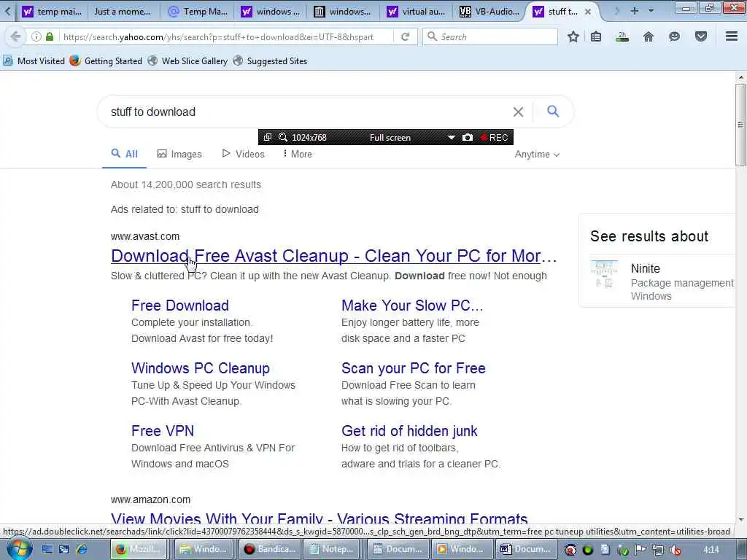The image size is (747, 560).
Task: Click the Bandicam magnifier icon
Action: [x=283, y=137]
